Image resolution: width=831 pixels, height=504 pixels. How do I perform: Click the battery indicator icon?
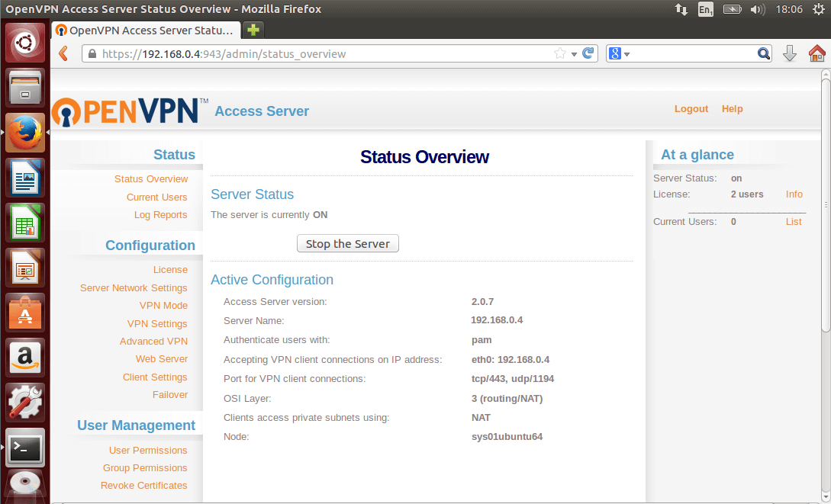(x=732, y=9)
